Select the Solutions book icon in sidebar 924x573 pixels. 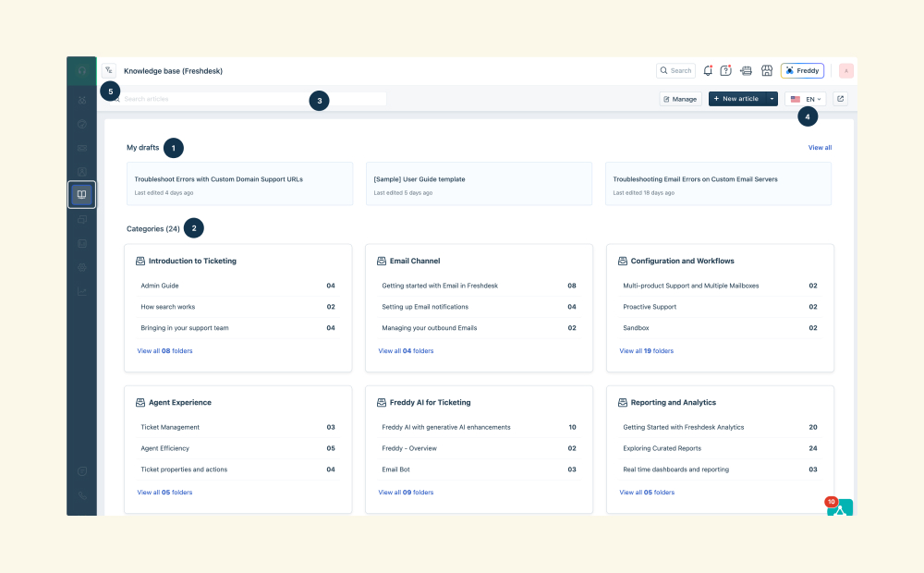[82, 194]
